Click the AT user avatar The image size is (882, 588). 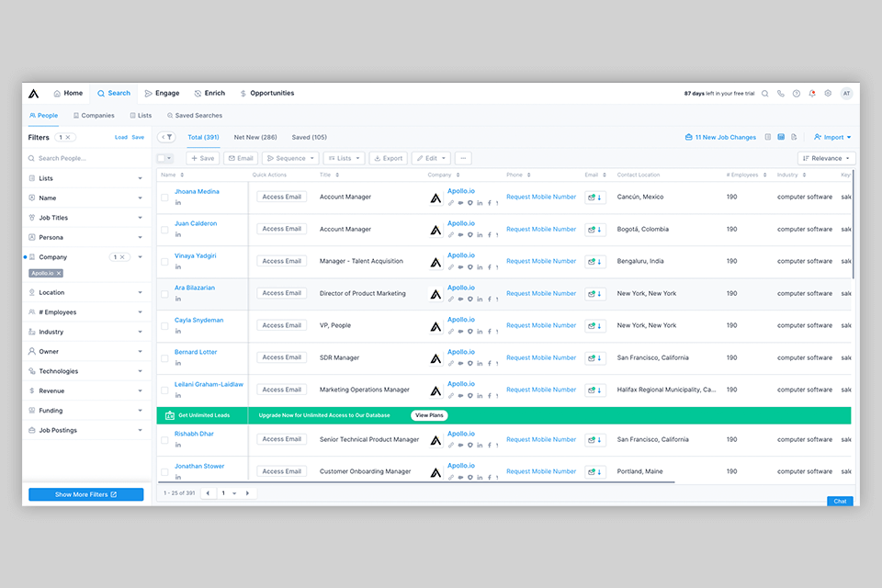846,94
